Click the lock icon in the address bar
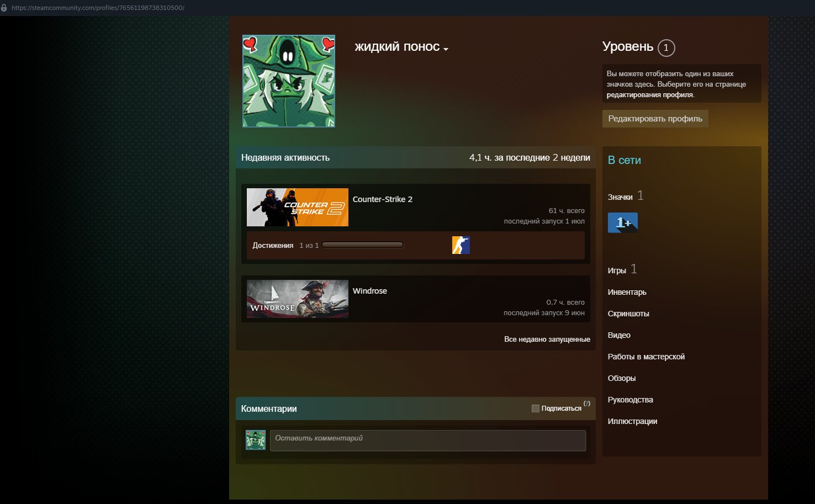Image resolution: width=815 pixels, height=504 pixels. (4, 8)
